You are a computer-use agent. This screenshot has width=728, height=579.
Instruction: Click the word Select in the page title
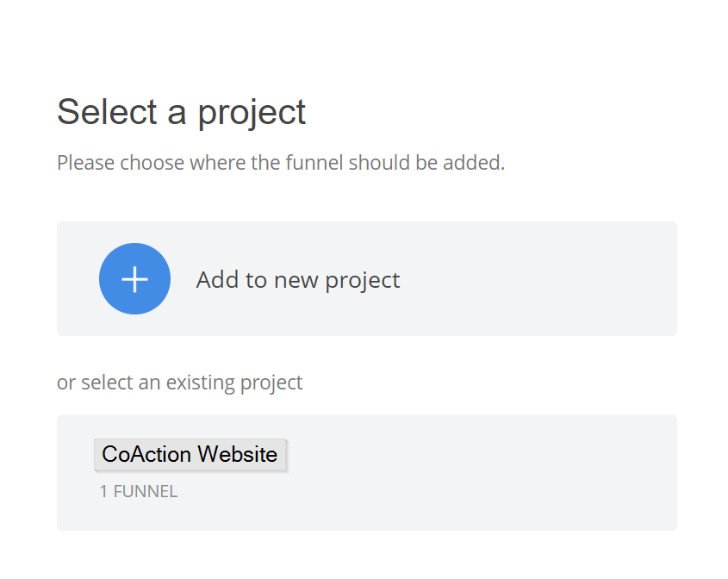pyautogui.click(x=107, y=112)
